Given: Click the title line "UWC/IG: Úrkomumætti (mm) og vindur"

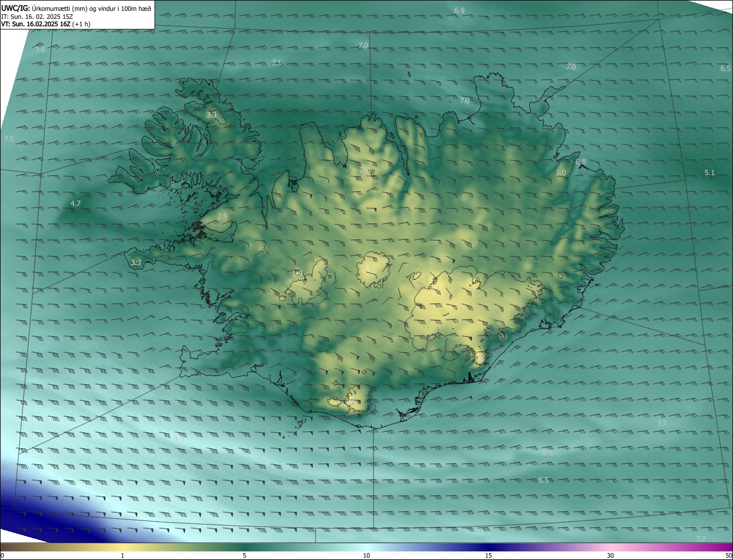Looking at the screenshot, I should tap(76, 8).
